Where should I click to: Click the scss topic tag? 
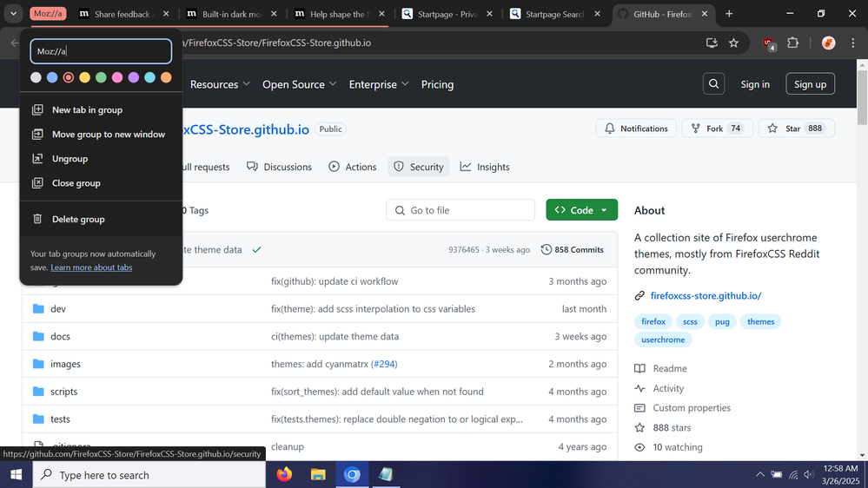pyautogui.click(x=690, y=321)
